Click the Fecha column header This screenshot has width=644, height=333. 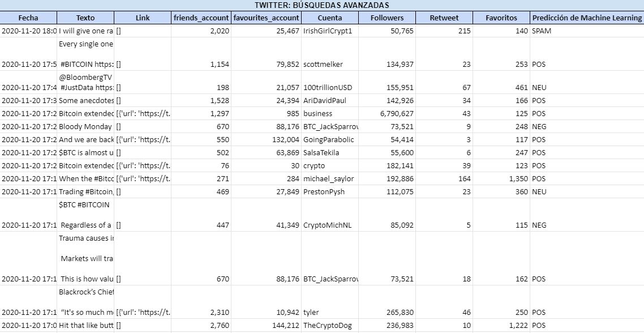point(28,18)
